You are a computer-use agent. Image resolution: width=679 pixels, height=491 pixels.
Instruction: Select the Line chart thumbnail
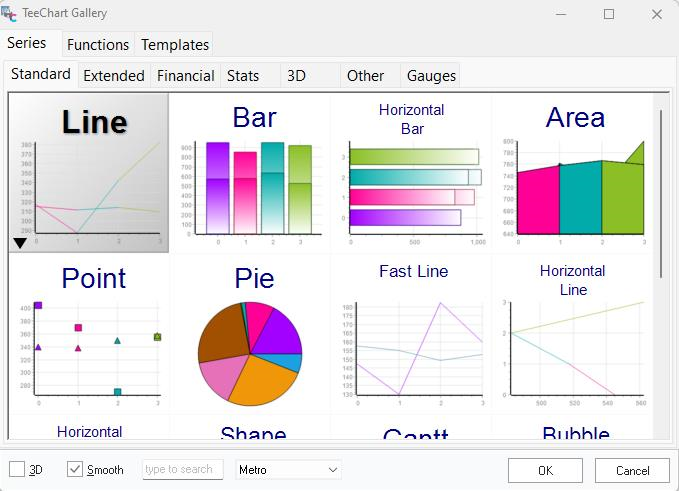click(88, 173)
